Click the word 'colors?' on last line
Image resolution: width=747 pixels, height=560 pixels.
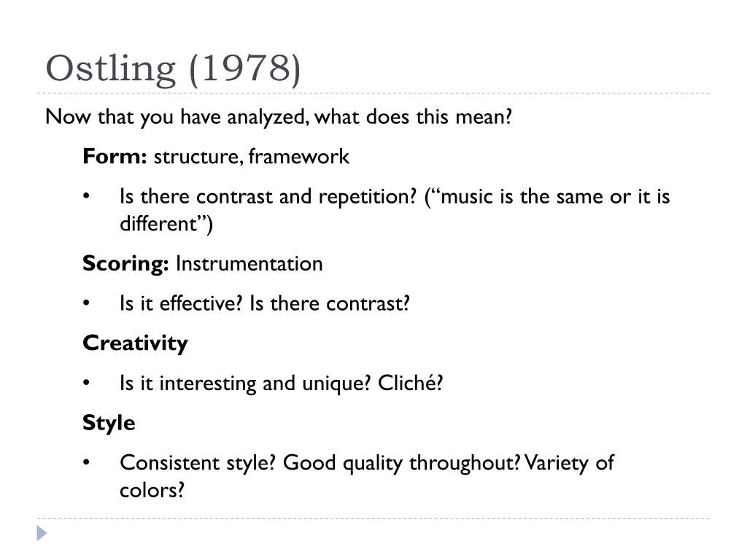[x=152, y=490]
